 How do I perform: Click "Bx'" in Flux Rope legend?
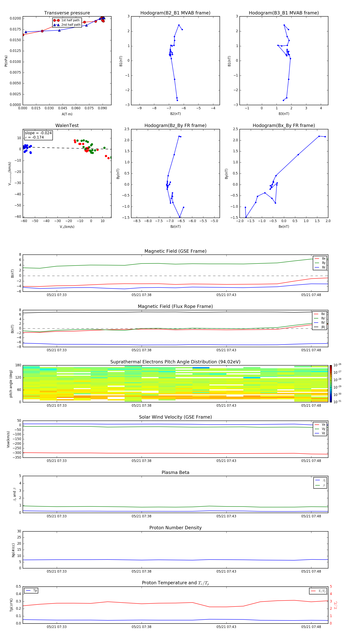click(x=320, y=314)
